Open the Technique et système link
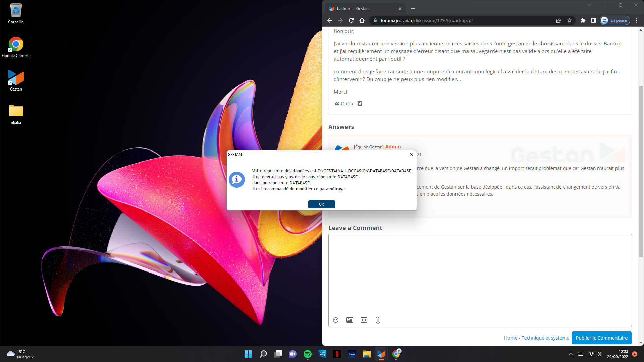 point(545,338)
